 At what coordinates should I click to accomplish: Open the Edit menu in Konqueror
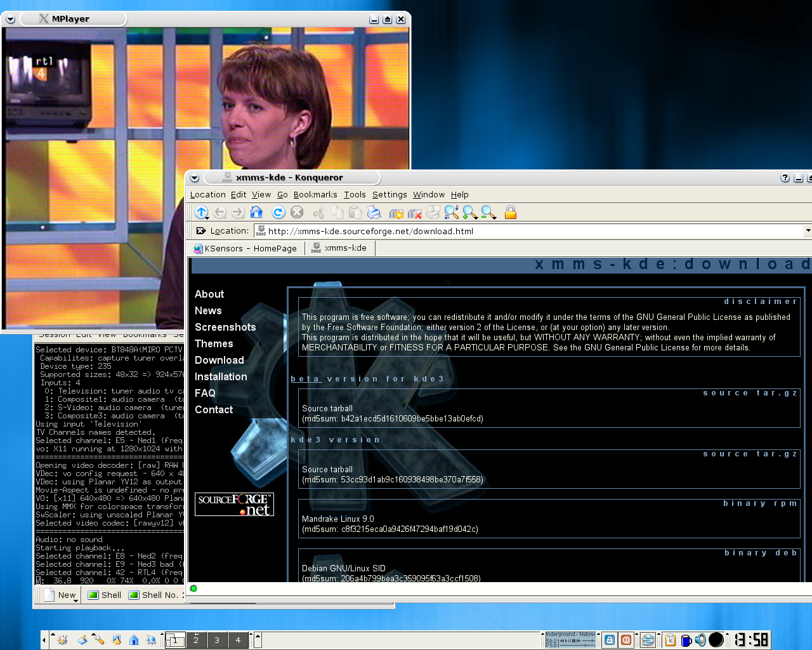(x=239, y=195)
